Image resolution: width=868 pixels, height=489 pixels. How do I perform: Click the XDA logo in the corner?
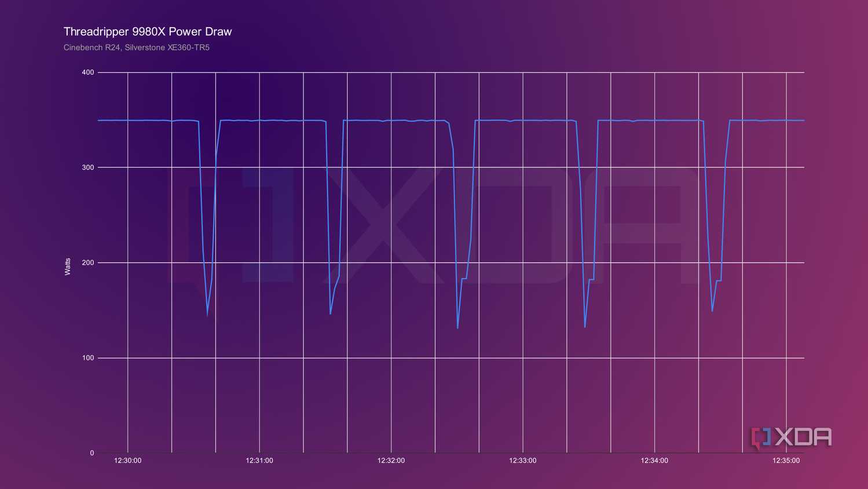coord(792,438)
